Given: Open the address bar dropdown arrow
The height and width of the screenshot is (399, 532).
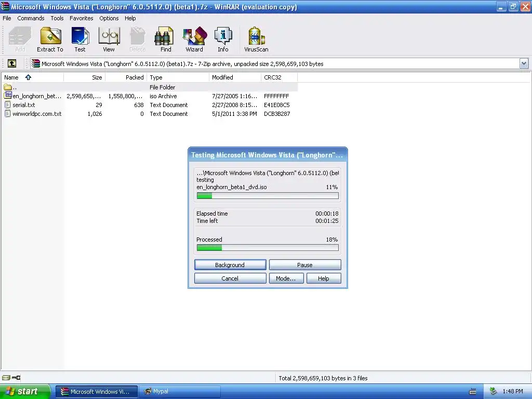Looking at the screenshot, I should point(524,63).
